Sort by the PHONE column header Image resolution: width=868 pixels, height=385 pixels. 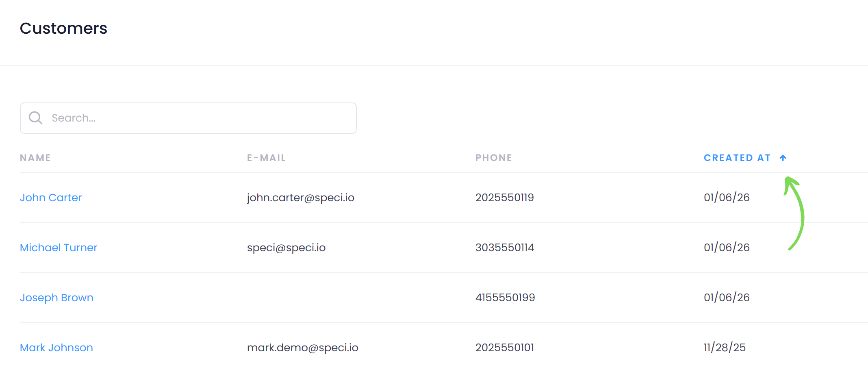(x=493, y=158)
